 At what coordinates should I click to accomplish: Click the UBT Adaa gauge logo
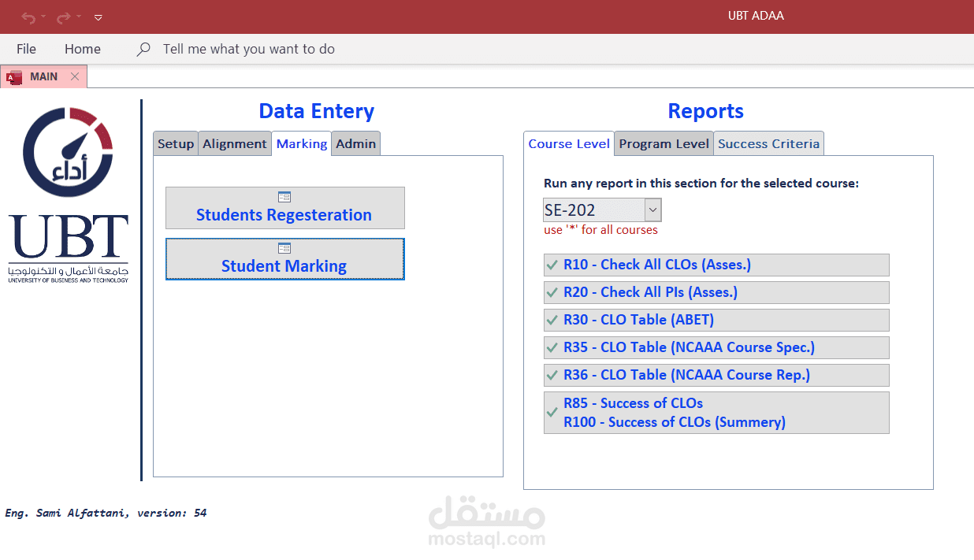point(68,152)
